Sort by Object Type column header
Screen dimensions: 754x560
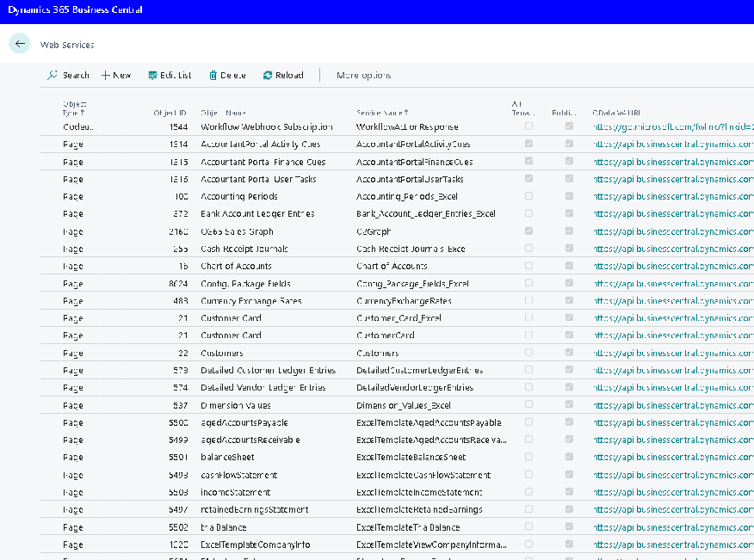[x=74, y=108]
